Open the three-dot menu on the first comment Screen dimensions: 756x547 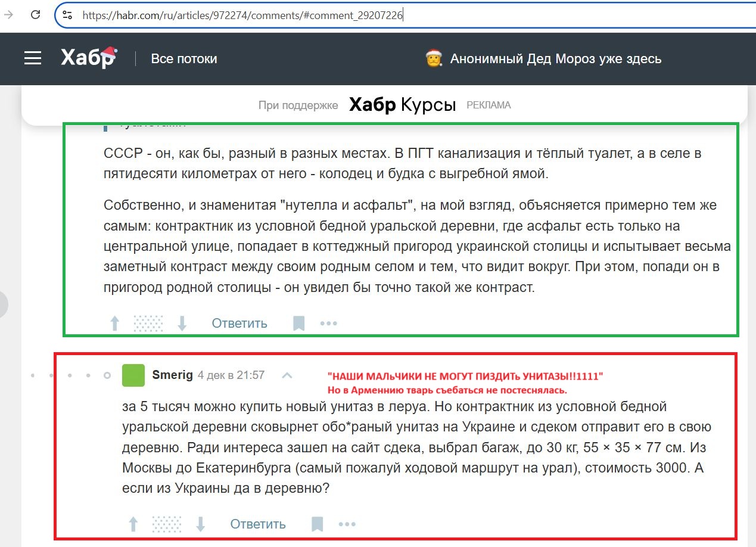coord(328,322)
